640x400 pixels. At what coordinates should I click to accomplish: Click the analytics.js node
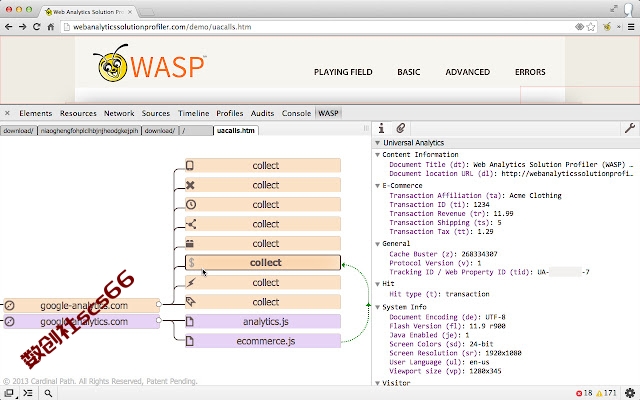(263, 322)
